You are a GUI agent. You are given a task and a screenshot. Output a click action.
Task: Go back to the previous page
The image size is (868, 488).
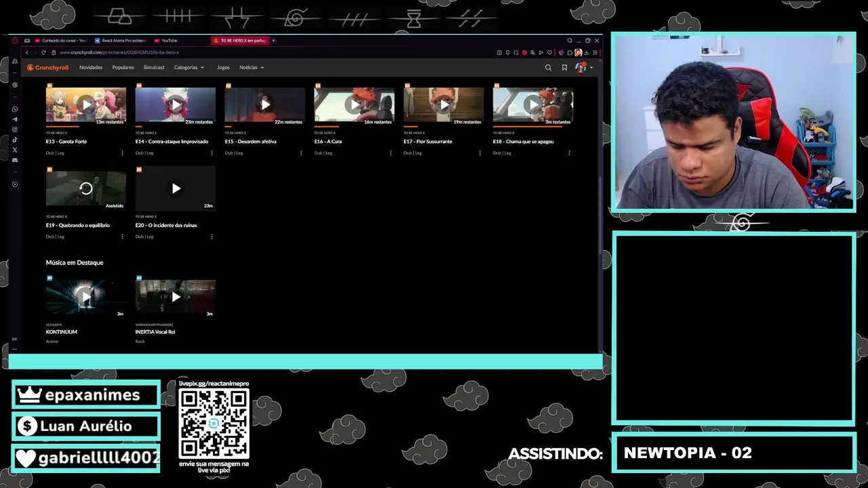(27, 52)
